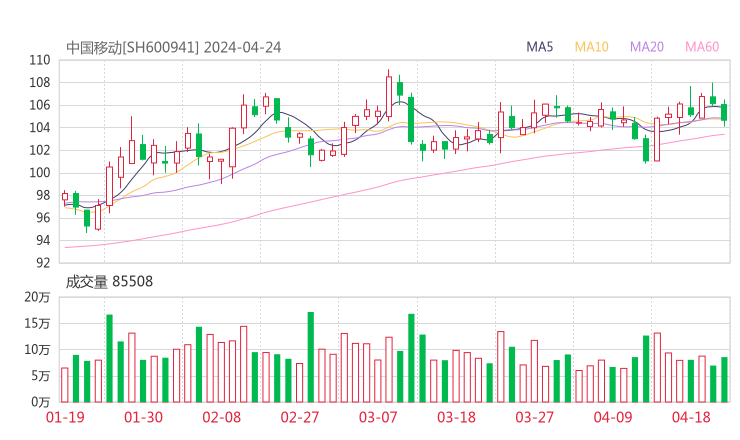Click the 96 price axis label
This screenshot has width=740, height=440.
tap(43, 218)
